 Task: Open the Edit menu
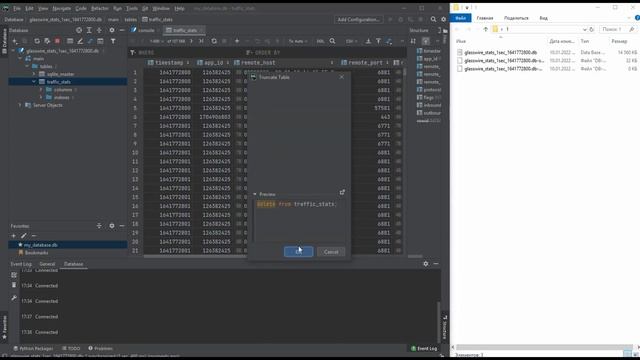(x=29, y=8)
